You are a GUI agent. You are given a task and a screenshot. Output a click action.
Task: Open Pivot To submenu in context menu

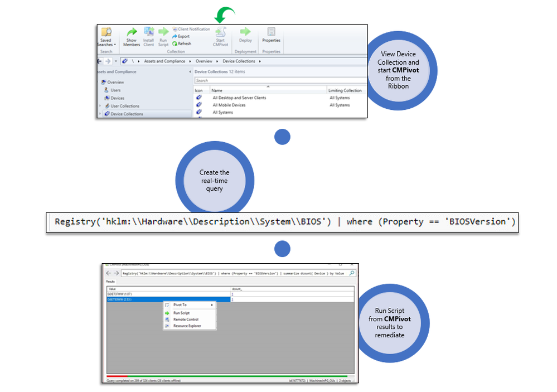(190, 305)
